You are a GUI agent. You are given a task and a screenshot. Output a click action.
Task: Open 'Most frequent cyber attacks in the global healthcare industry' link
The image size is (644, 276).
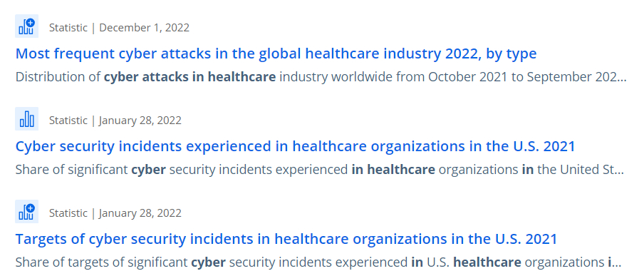pos(276,53)
